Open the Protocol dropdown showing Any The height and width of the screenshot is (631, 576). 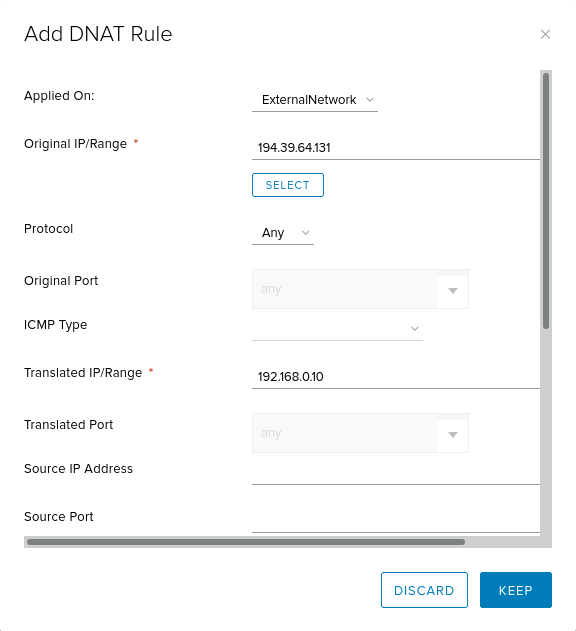[283, 233]
